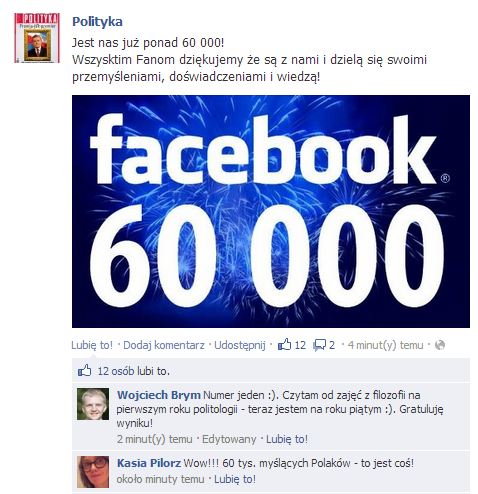This screenshot has width=478, height=494.
Task: Share the post via 'Udostępnij'
Action: pos(240,345)
